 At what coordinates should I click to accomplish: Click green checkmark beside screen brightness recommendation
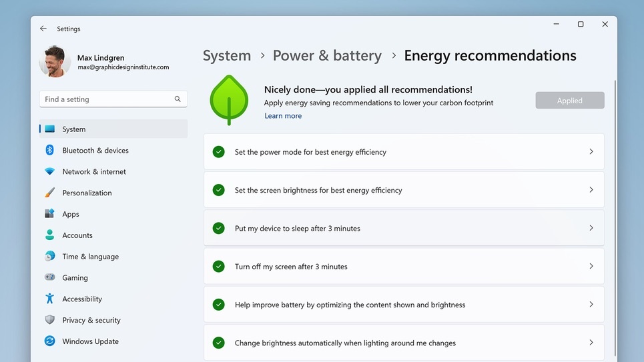click(x=218, y=190)
